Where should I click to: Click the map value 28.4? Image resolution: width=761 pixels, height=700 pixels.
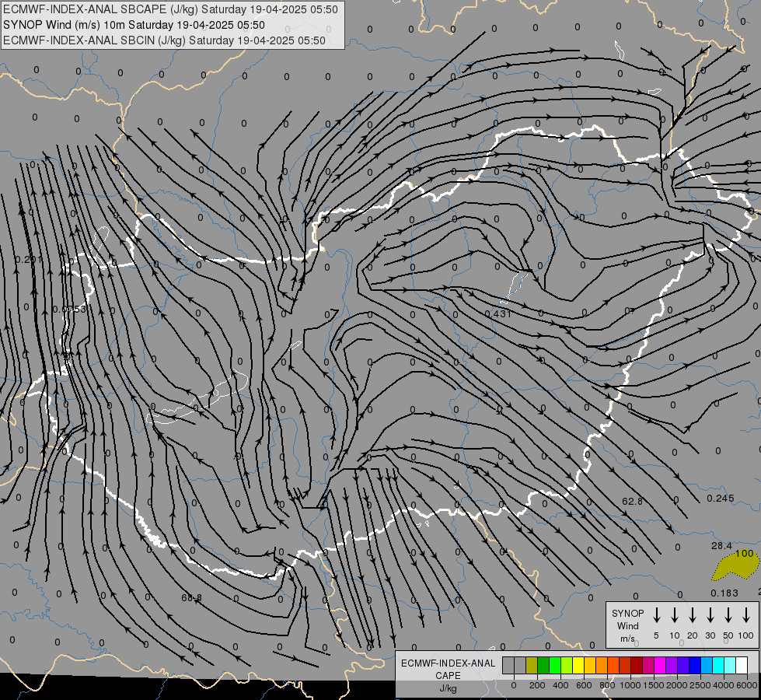pos(721,546)
